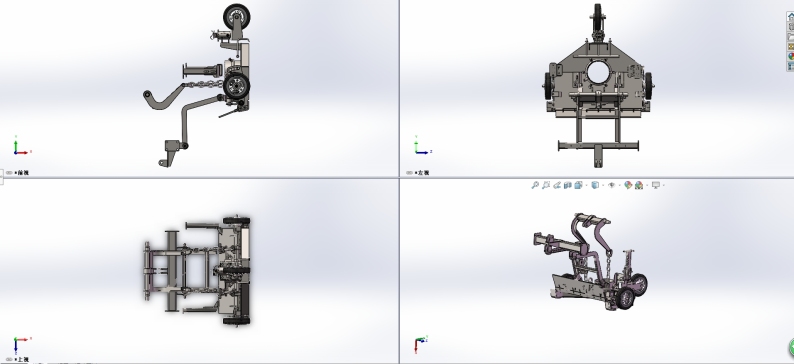
Task: Click the *前视 view label
Action: pos(22,173)
